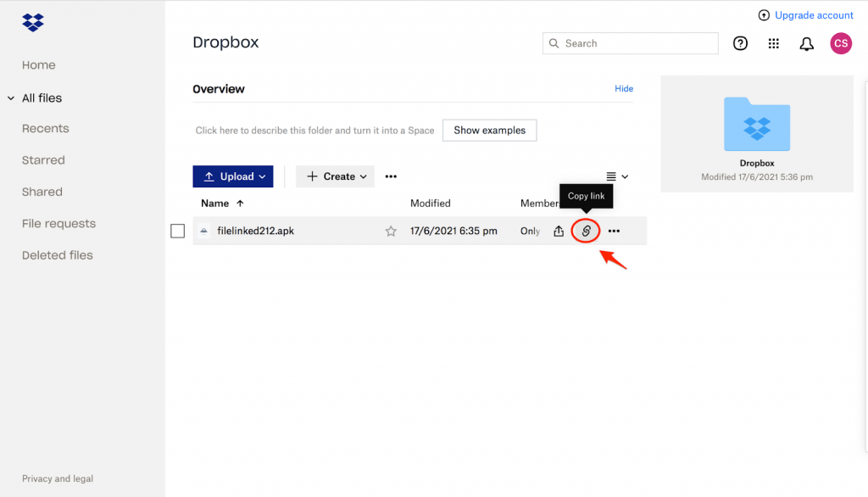The height and width of the screenshot is (497, 868).
Task: Click the Copy link chain icon
Action: coord(586,231)
